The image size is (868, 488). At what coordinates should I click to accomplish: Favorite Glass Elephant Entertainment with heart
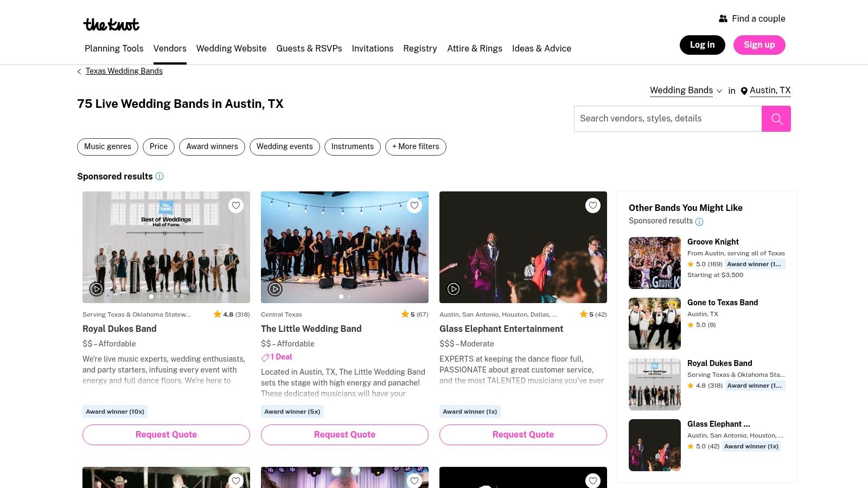pyautogui.click(x=593, y=206)
